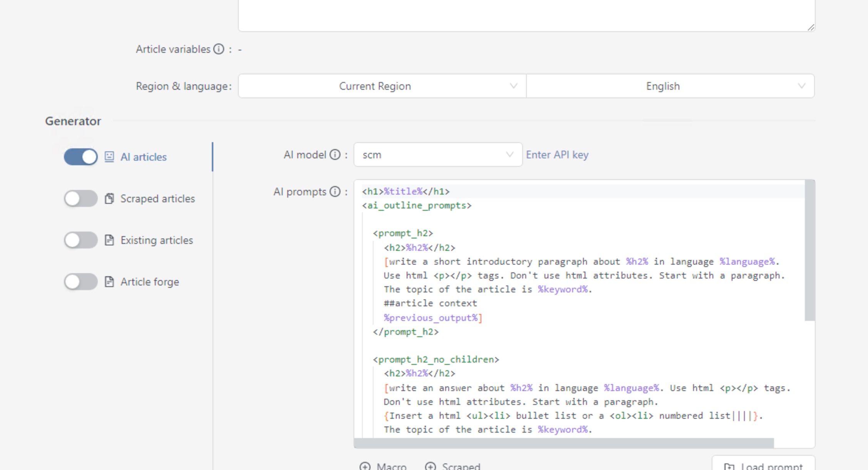Viewport: 868px width, 470px height.
Task: Select the AI articles tab label
Action: point(143,157)
